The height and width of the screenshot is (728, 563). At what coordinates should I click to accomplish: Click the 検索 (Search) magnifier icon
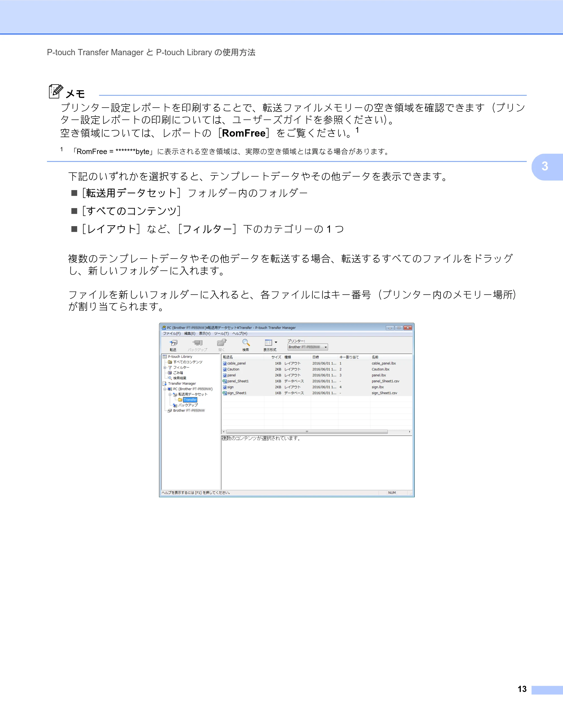246,343
